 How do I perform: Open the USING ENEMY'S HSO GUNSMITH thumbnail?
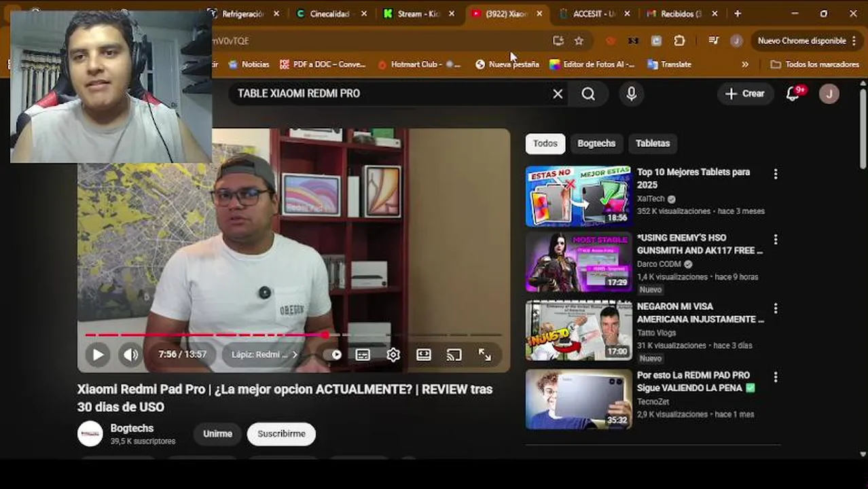pyautogui.click(x=579, y=263)
